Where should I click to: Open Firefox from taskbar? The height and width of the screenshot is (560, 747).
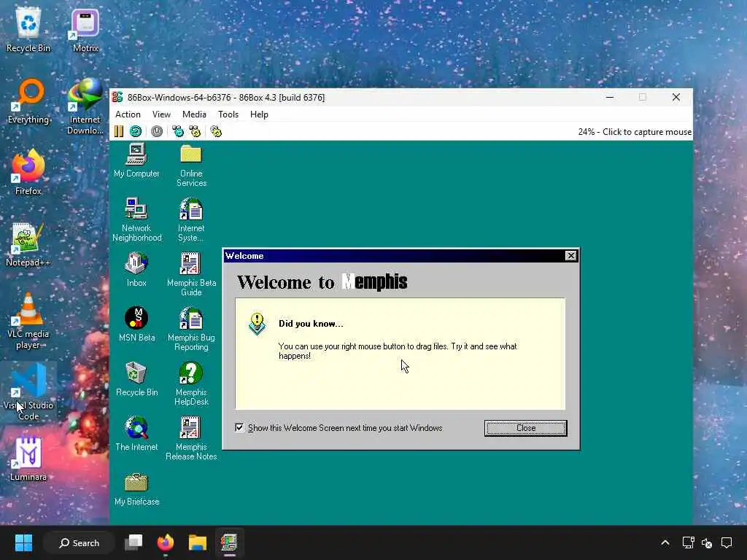(x=166, y=542)
